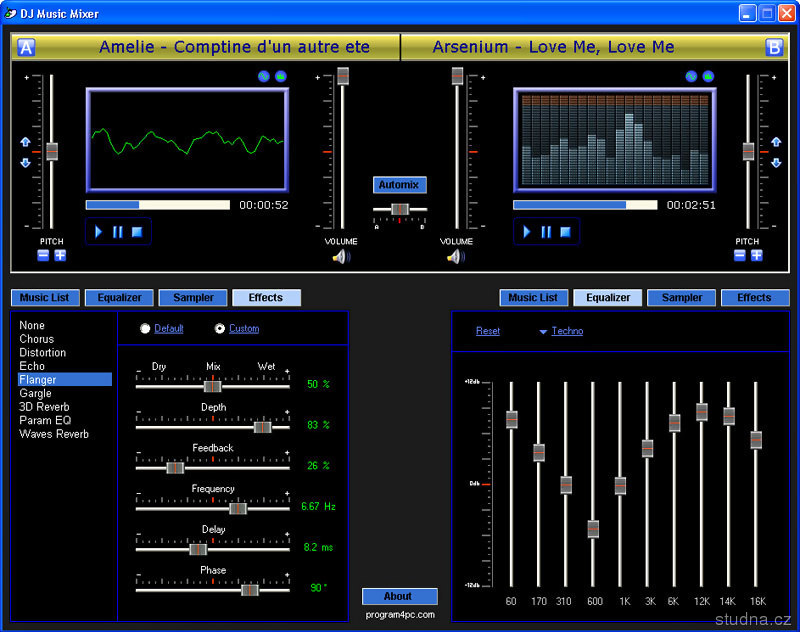
Task: Play the Amelie track on deck A
Action: [x=98, y=232]
